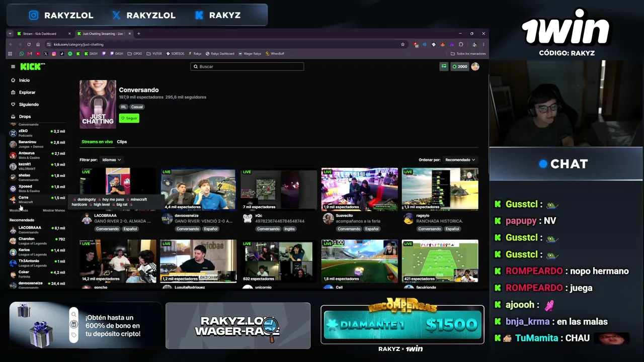Click the davooxeneize channel avatar
This screenshot has width=644, height=362.
(167, 218)
